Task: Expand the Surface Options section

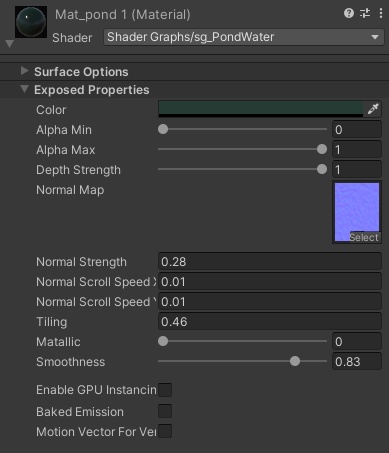Action: (x=24, y=71)
